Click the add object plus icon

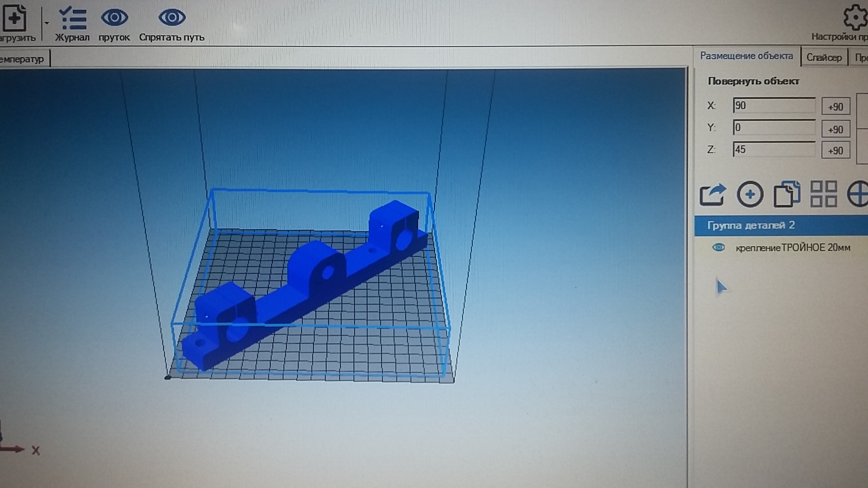750,194
